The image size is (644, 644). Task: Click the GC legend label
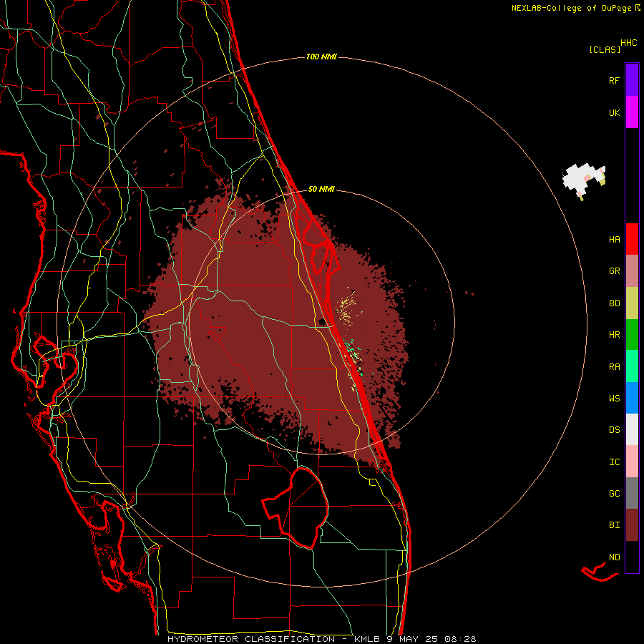tap(614, 494)
